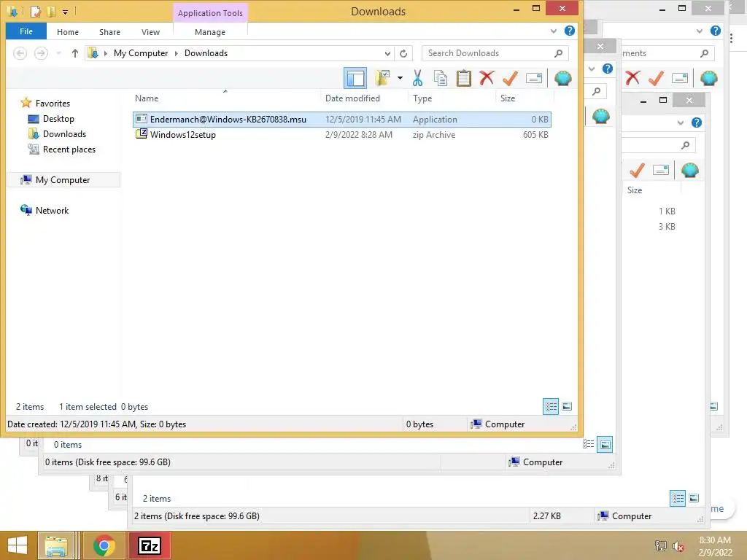Click the Downloads folder icon in title bar

(12, 11)
